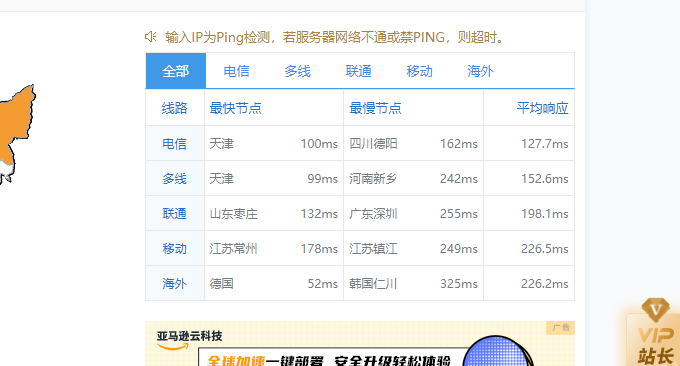The height and width of the screenshot is (366, 680).
Task: Click the 132ms value
Action: (x=319, y=213)
